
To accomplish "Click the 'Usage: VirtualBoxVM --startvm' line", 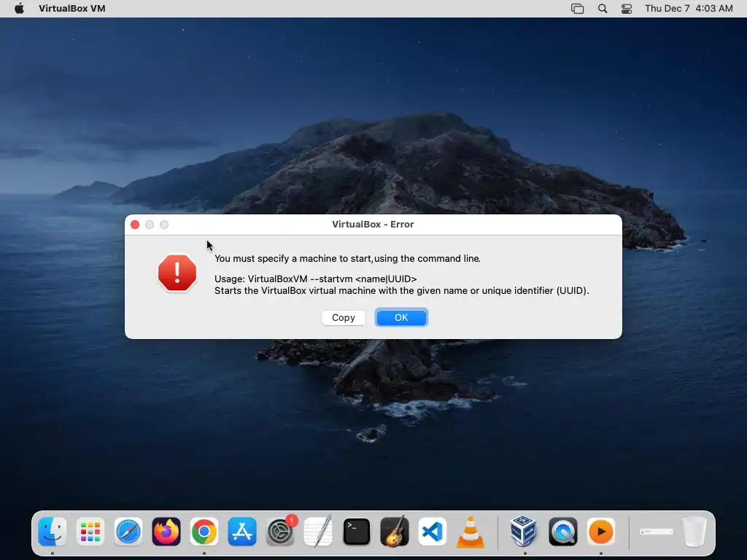I will point(315,279).
